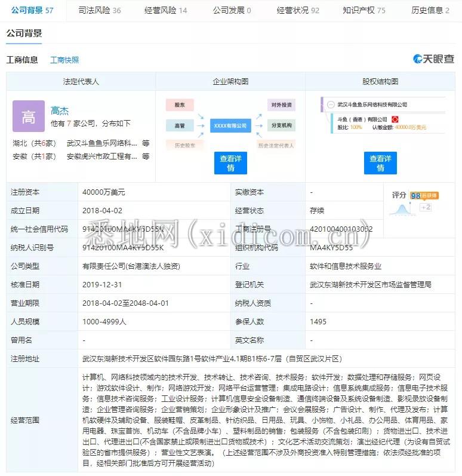Screen dimensions: 462x476
Task: Click the credit code 91420100MA4KY5D55K in 统一社会信用代码 row
Action: tap(123, 229)
